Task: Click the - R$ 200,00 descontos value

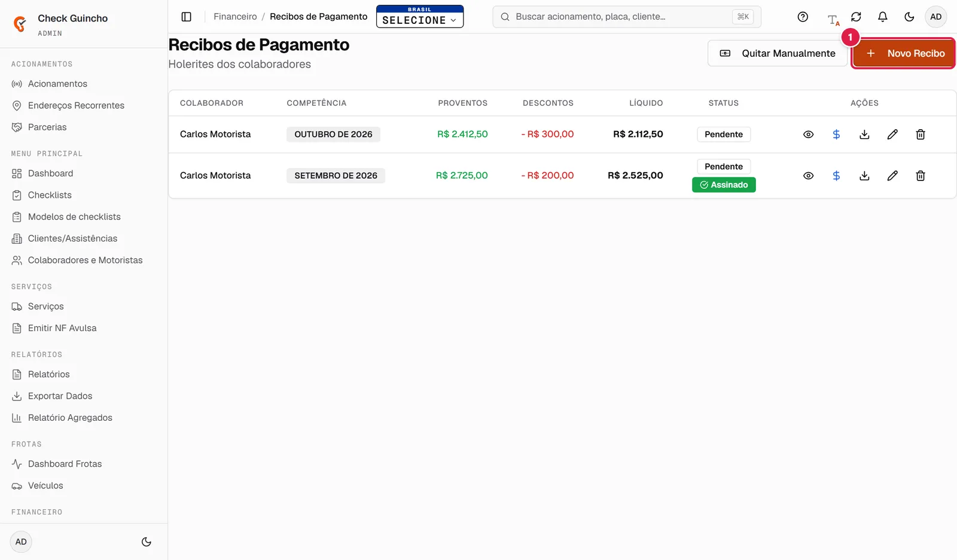Action: (x=547, y=176)
